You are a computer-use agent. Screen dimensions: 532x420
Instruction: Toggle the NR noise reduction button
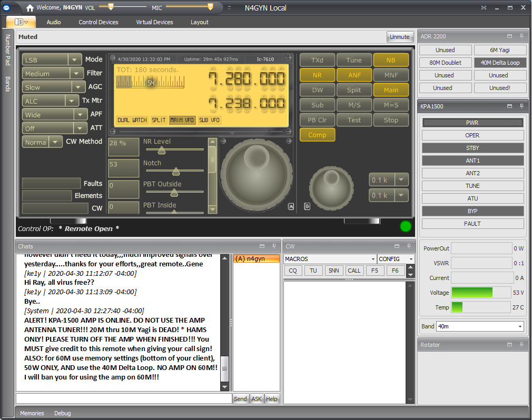click(x=317, y=75)
